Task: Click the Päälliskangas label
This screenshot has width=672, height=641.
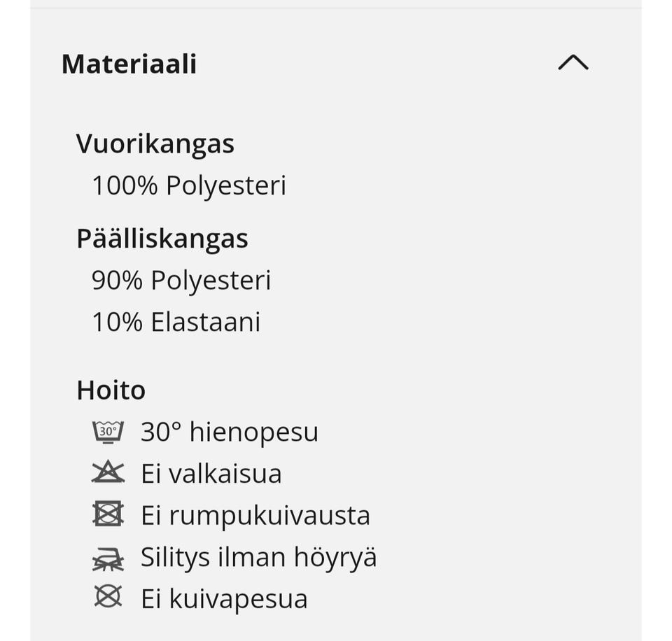Action: (x=162, y=239)
